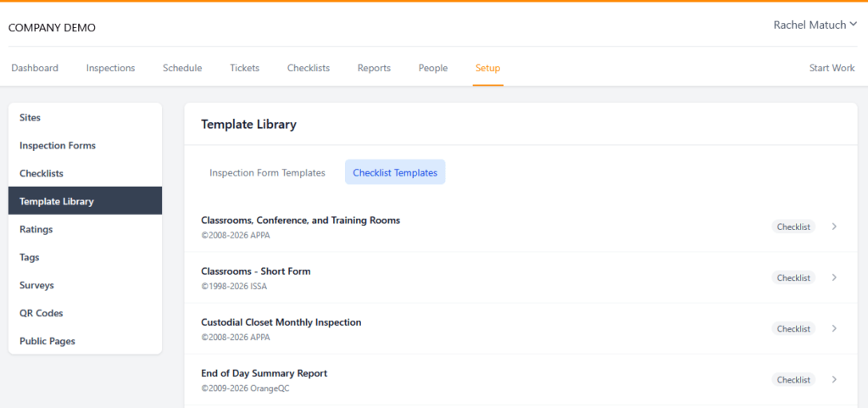The width and height of the screenshot is (868, 408).
Task: Navigate to the Schedule page
Action: point(182,68)
